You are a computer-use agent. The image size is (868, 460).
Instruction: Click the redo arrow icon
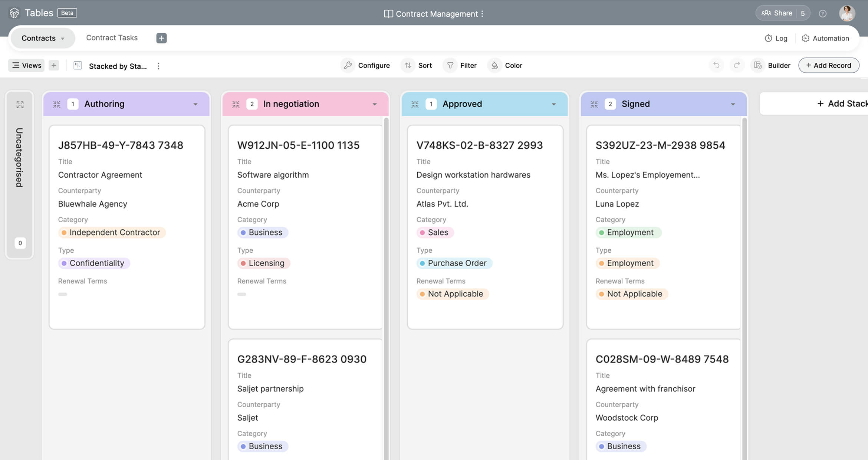pyautogui.click(x=737, y=65)
